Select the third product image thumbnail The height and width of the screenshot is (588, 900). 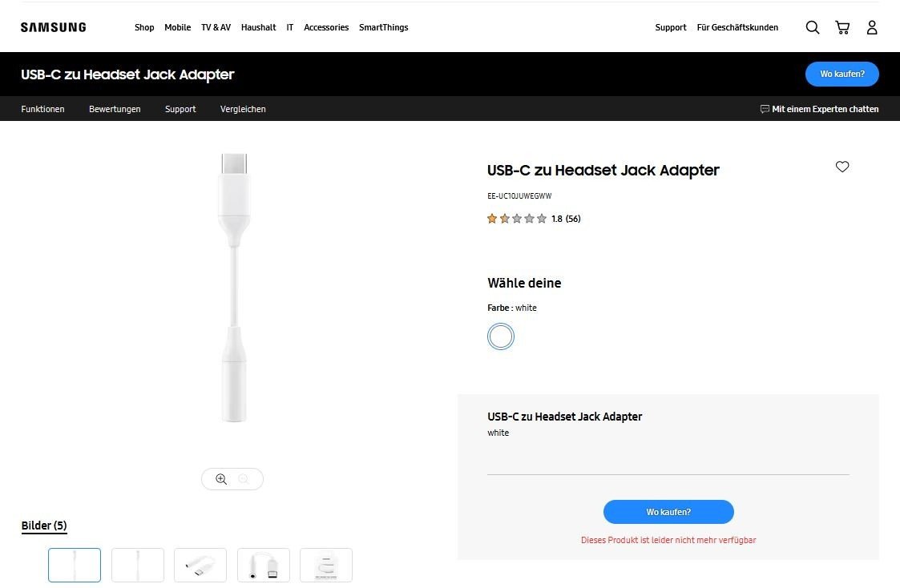click(200, 565)
